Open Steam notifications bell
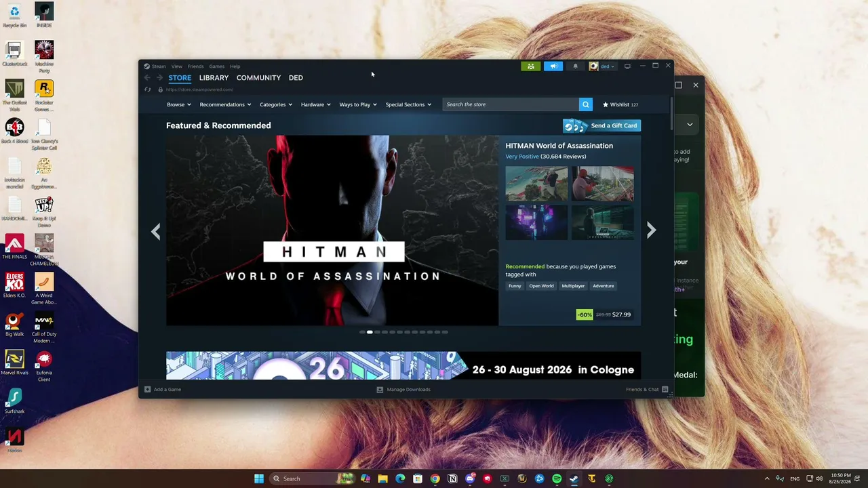 click(575, 66)
